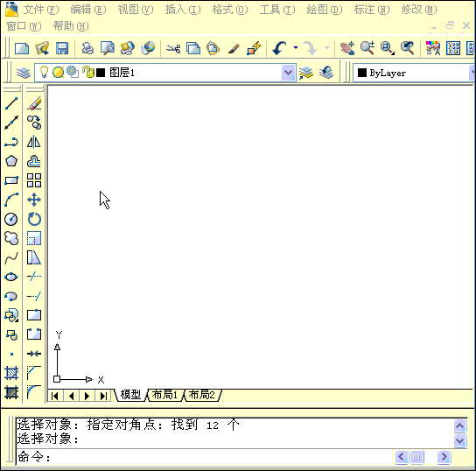This screenshot has height=471, width=476.
Task: Select the Trim tool
Action: pyautogui.click(x=34, y=277)
